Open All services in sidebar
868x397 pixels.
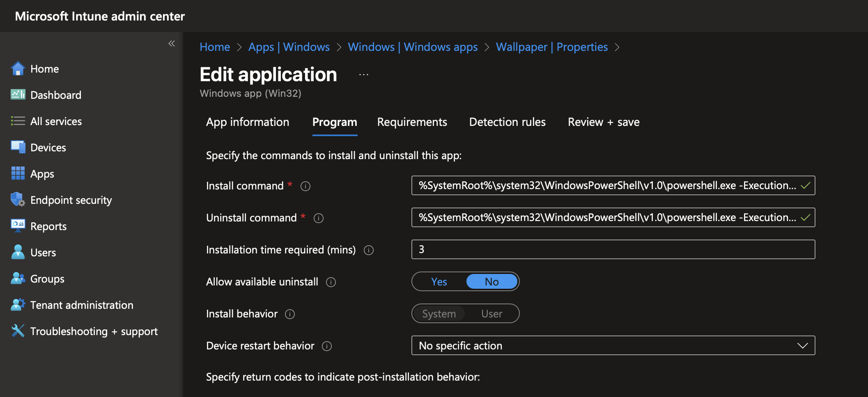[56, 121]
